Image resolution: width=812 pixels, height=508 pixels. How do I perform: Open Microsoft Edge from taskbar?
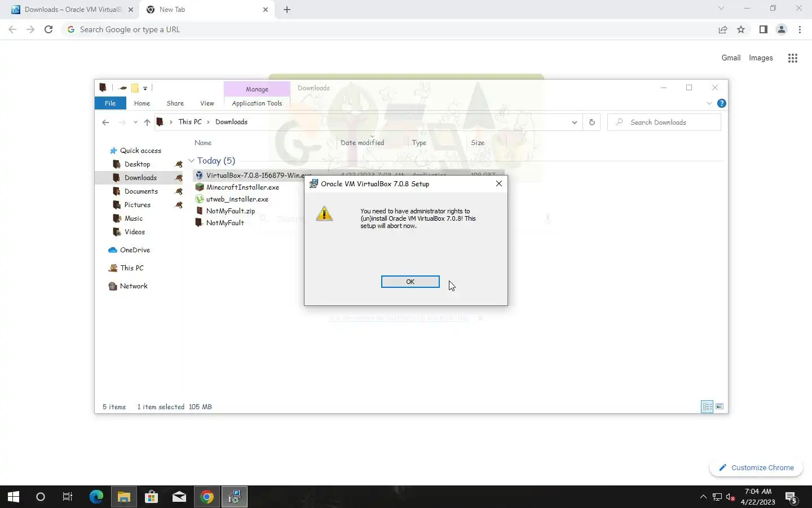point(96,497)
